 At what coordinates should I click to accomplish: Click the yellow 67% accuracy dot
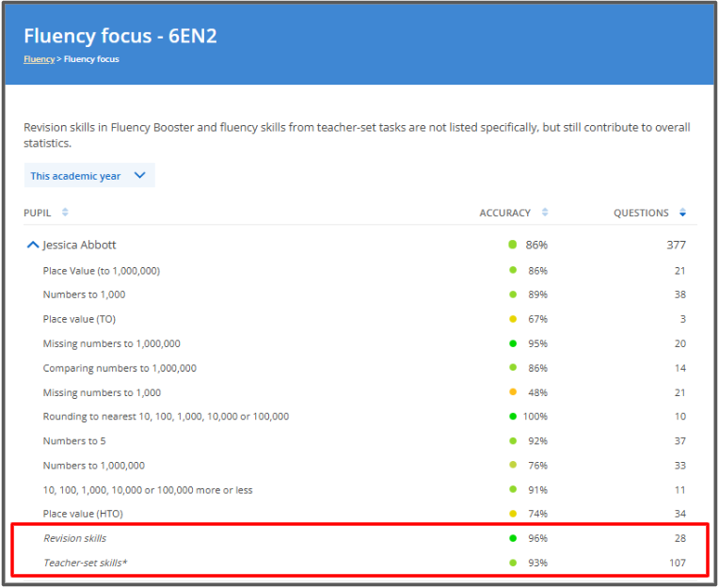(x=513, y=319)
